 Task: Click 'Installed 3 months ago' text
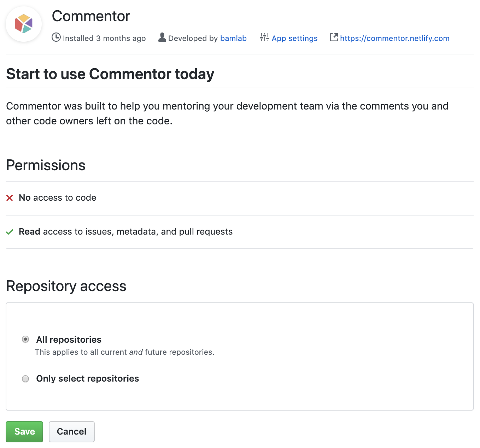[104, 38]
